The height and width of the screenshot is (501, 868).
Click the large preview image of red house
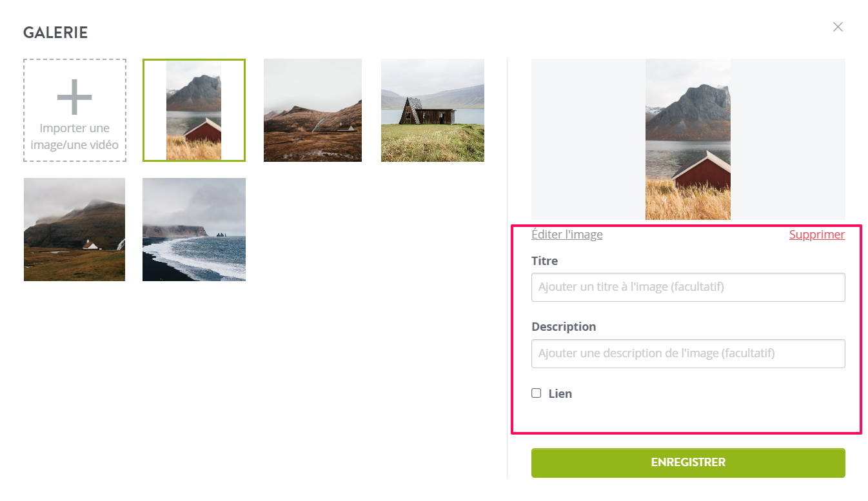pos(688,139)
